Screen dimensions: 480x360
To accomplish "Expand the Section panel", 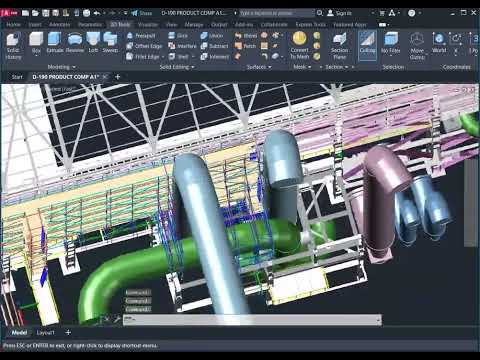I will coord(337,67).
